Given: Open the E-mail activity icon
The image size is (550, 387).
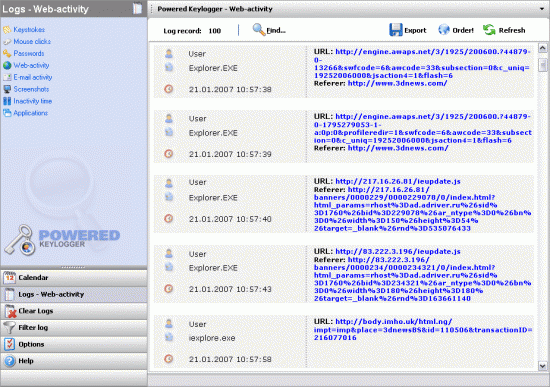Looking at the screenshot, I should (7, 78).
